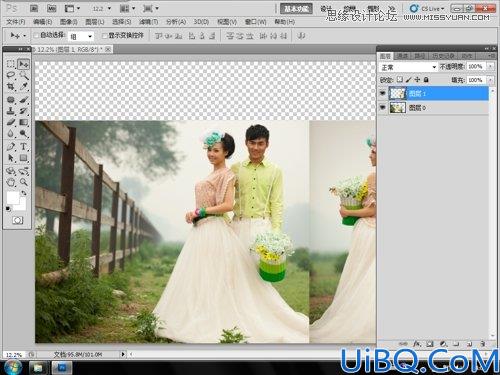Viewport: 500px width, 375px height.
Task: Hide layer 图层 0 with eye icon
Action: pyautogui.click(x=383, y=107)
